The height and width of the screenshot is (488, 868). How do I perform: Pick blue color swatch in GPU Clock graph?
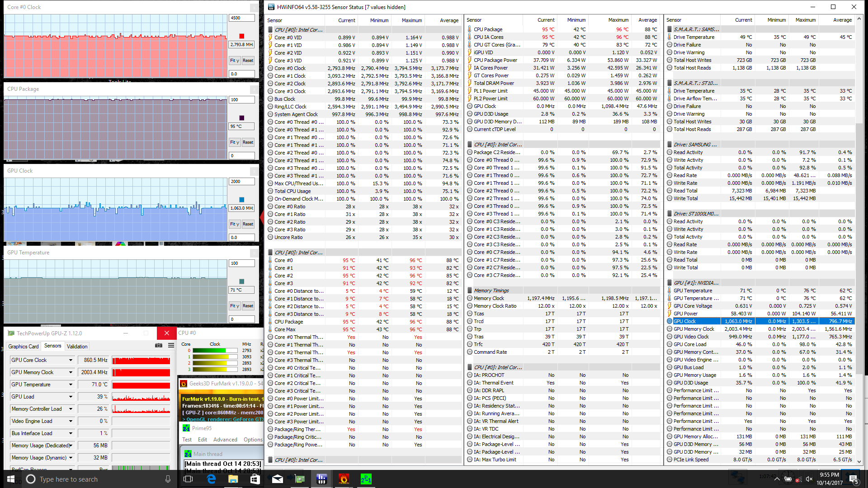[x=242, y=200]
